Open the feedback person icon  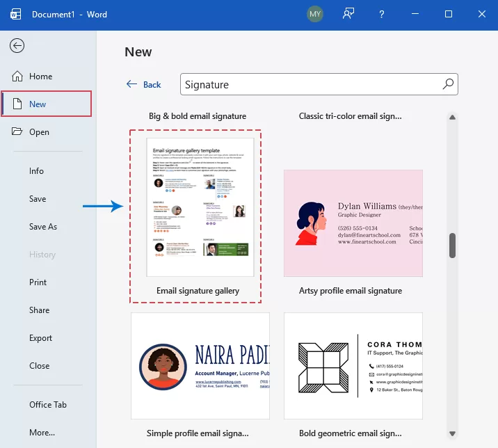(x=348, y=14)
